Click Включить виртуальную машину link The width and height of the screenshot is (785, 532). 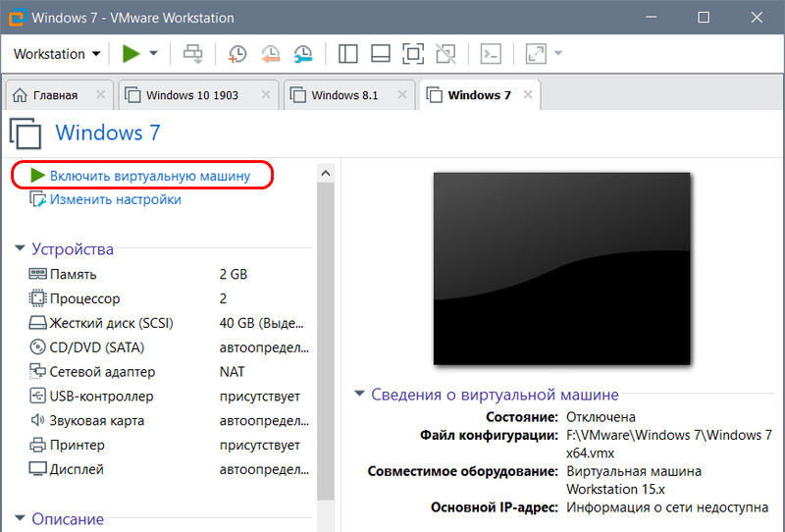(x=150, y=176)
